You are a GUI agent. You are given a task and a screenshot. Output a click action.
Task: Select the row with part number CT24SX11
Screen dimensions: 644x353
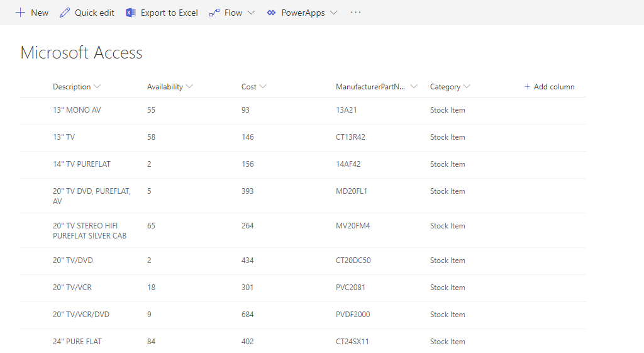tap(35, 342)
